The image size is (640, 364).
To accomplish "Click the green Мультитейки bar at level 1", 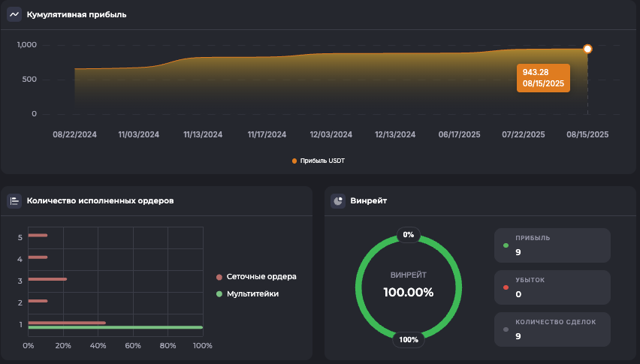I will 115,327.
